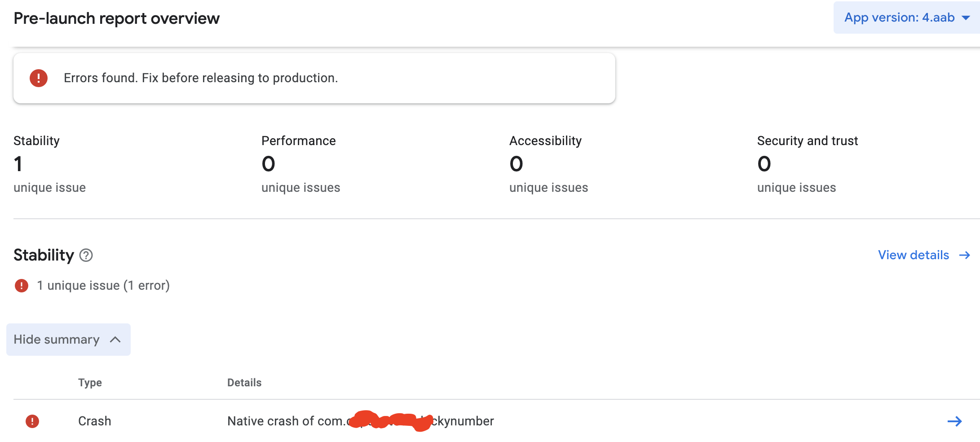Viewport: 980px width, 442px height.
Task: Click the red error icon in the banner
Action: click(39, 78)
